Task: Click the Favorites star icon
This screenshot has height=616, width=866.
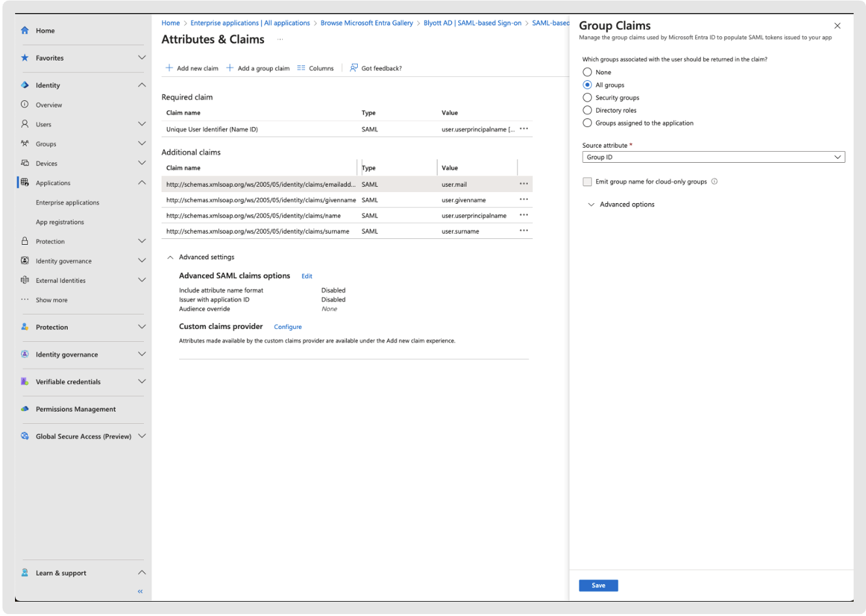Action: pyautogui.click(x=25, y=58)
